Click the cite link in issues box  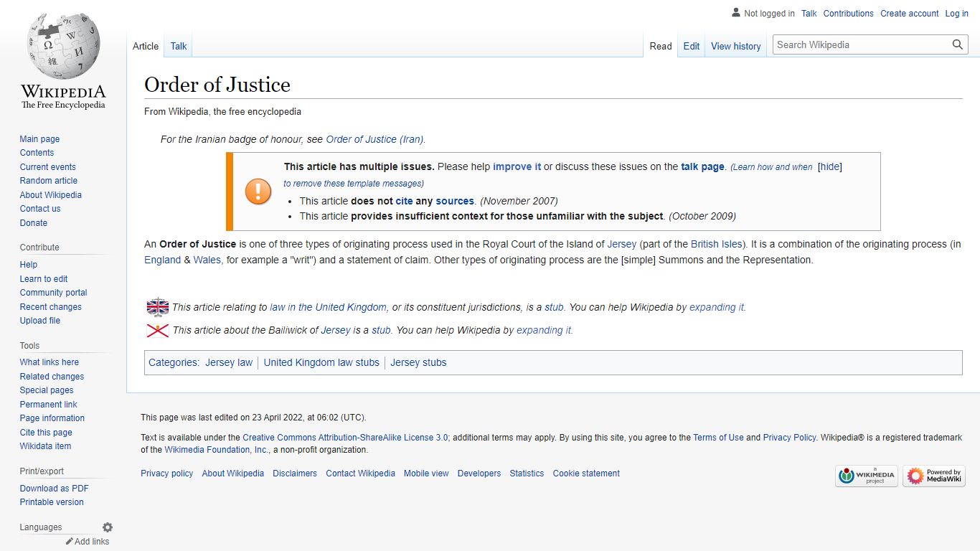click(404, 201)
